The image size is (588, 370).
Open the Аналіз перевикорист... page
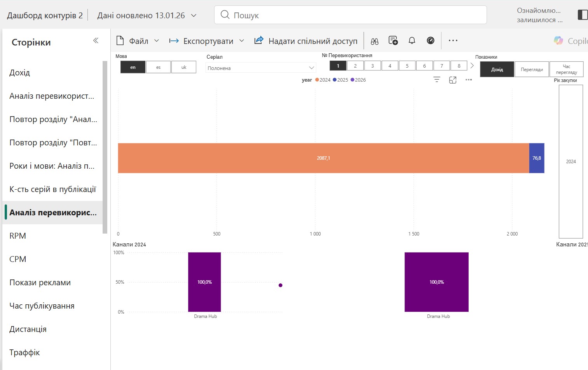[x=52, y=96]
